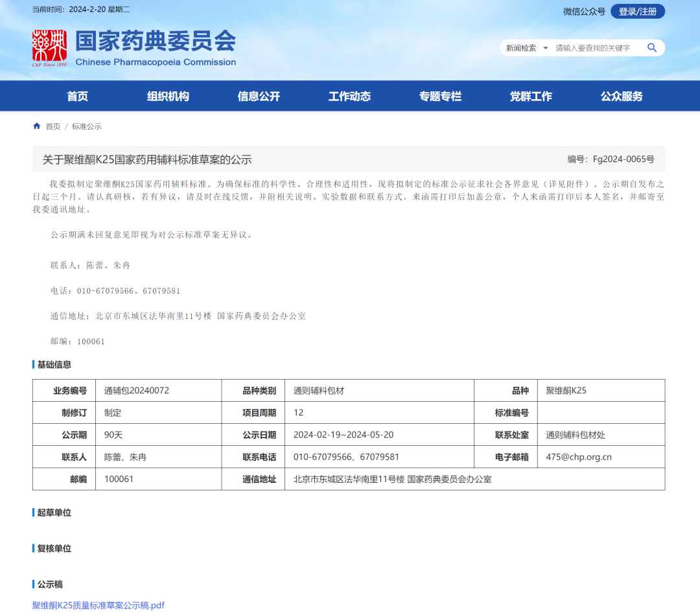The width and height of the screenshot is (700, 615).
Task: Click the 基础信息 section heading
Action: click(54, 365)
